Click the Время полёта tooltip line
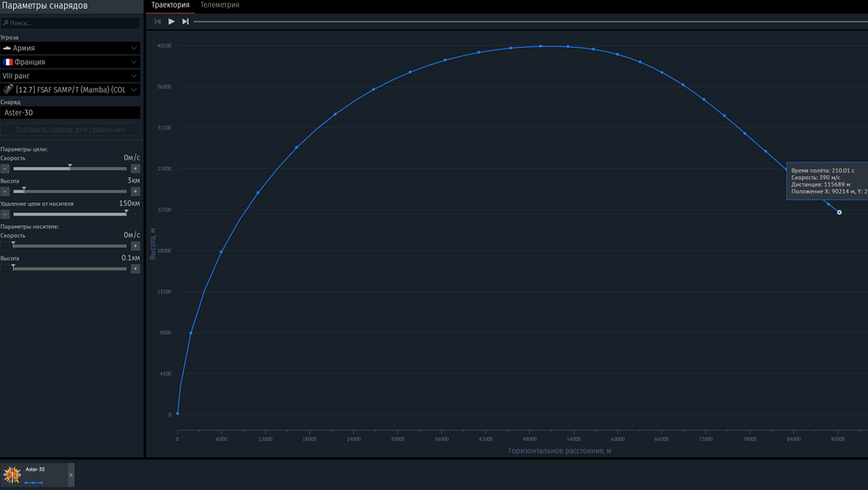This screenshot has width=868, height=490. [823, 171]
